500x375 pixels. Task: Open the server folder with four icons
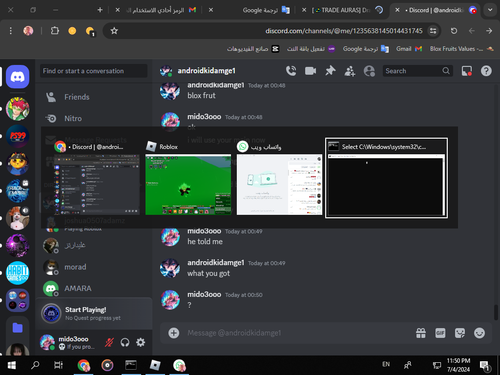click(18, 300)
